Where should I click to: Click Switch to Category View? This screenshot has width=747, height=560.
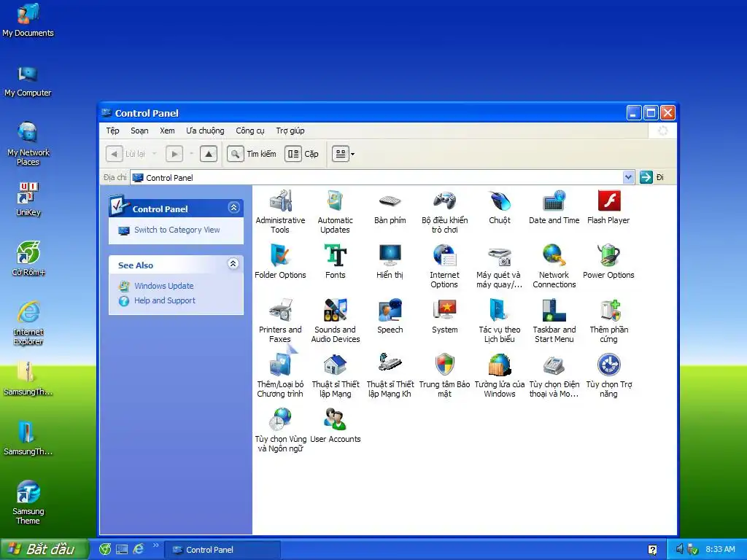(x=177, y=230)
